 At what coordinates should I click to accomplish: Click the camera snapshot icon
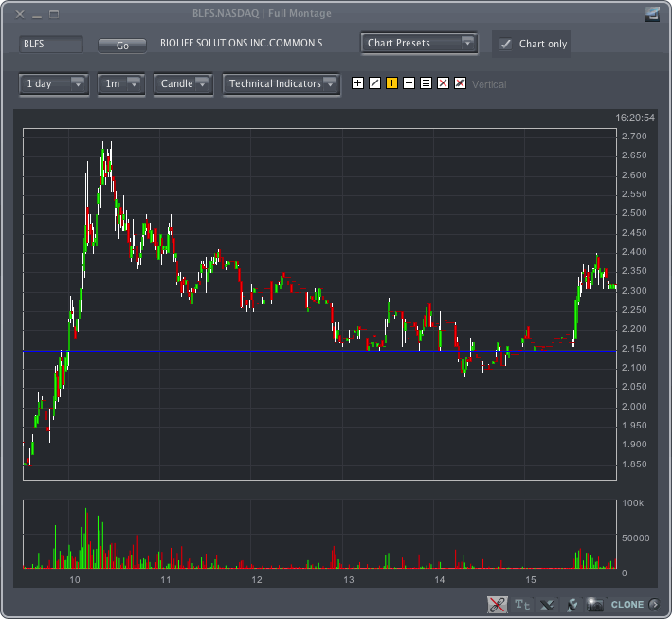pyautogui.click(x=594, y=604)
